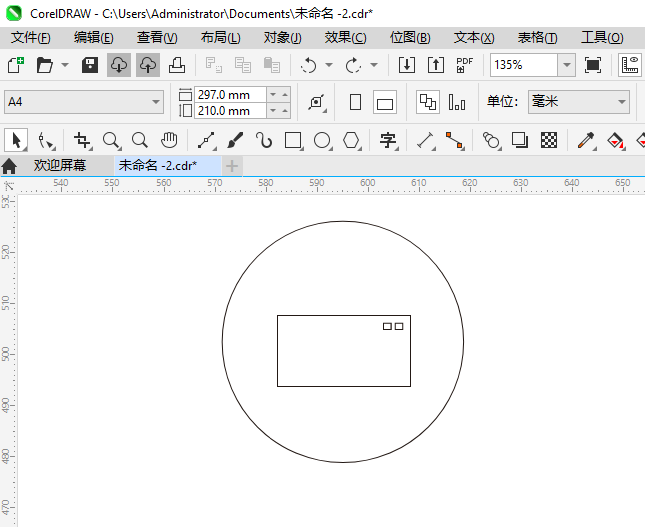Viewport: 645px width, 527px height.
Task: Switch to the 欢迎屏幕 tab
Action: pyautogui.click(x=60, y=165)
